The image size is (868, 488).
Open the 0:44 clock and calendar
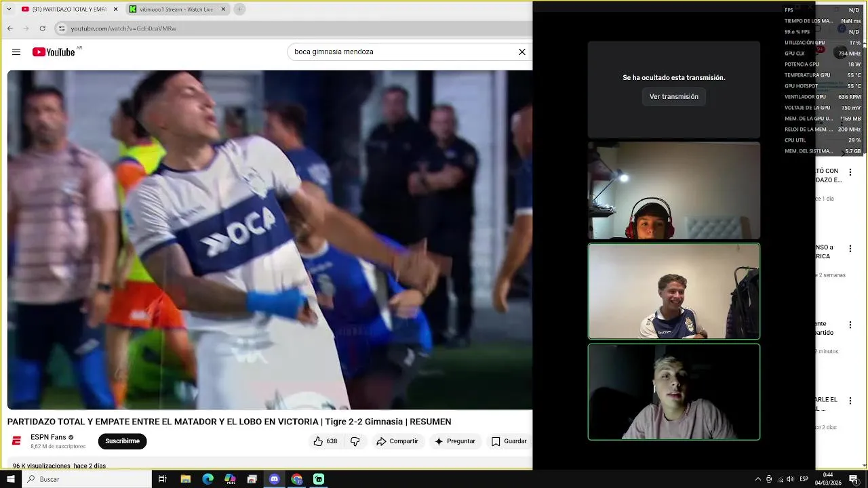point(828,479)
